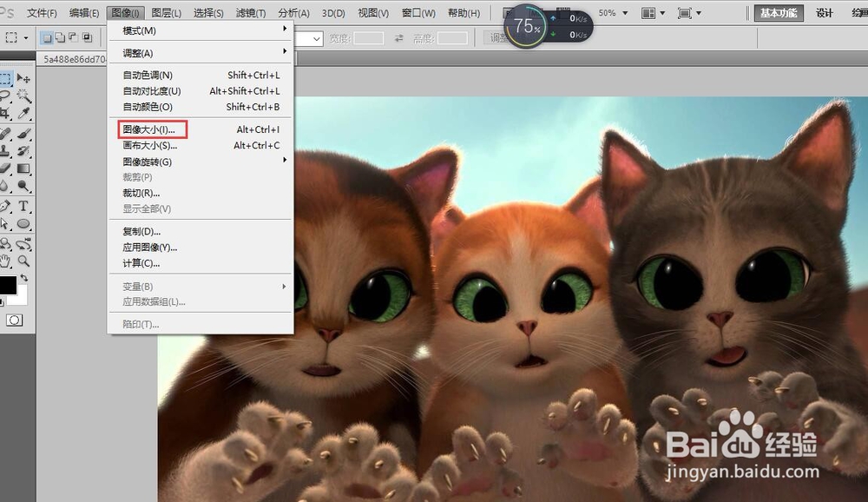Select the Eyedropper tool
The image size is (868, 502).
tap(23, 113)
